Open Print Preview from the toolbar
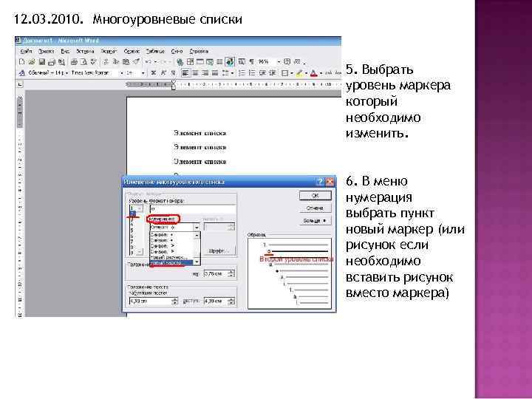 (x=83, y=62)
